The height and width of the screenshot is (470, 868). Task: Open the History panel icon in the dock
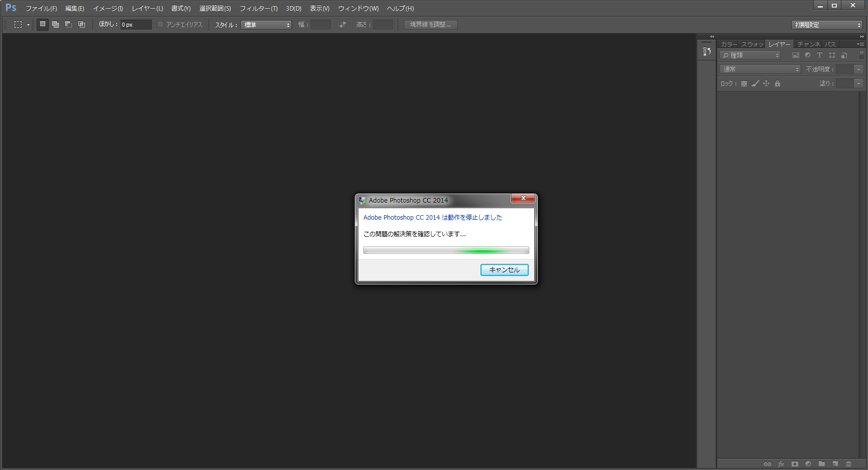707,51
